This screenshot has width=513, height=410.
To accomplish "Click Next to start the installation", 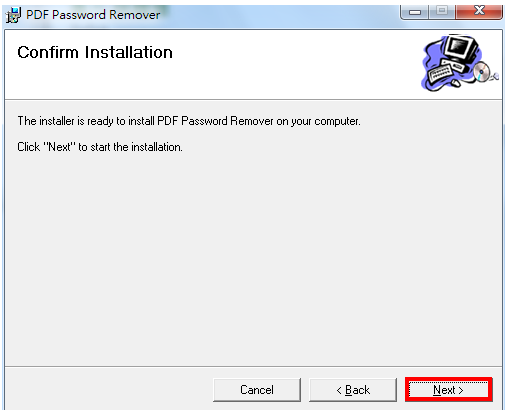I will point(448,390).
